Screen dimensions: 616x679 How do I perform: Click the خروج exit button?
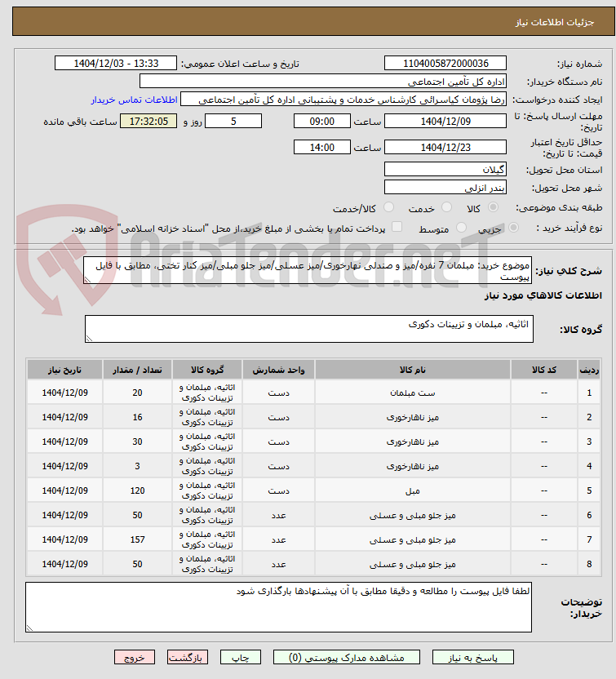[x=135, y=657]
